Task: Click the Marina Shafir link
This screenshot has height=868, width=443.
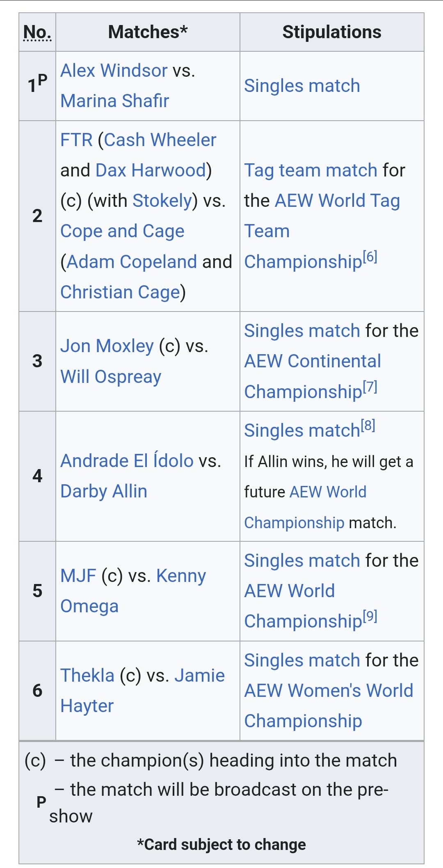Action: coord(114,101)
